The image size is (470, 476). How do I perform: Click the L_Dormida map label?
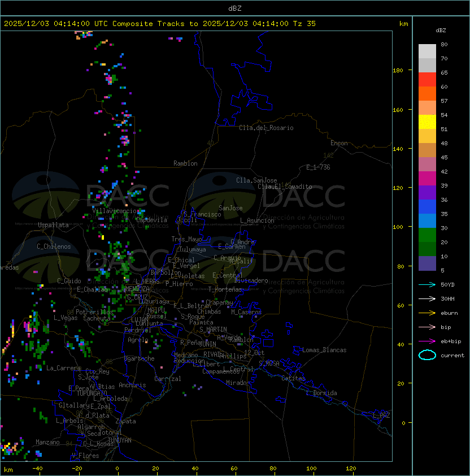[x=321, y=393]
